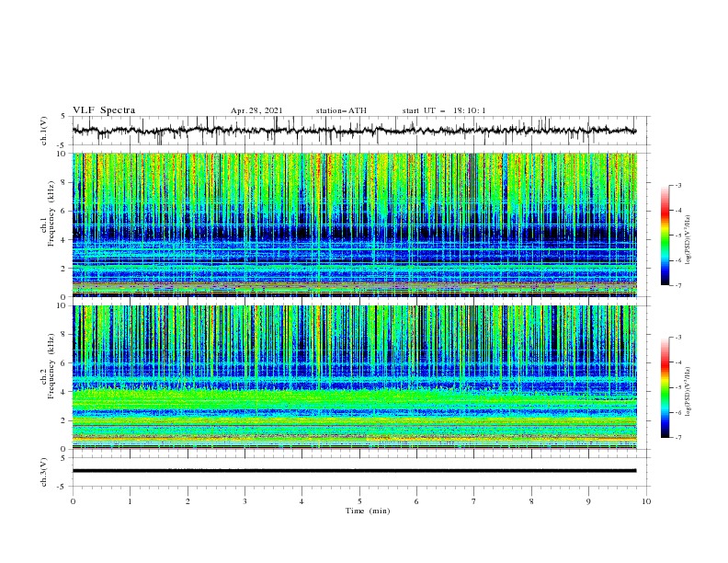Select the date text "Apr. 28, 2021"
This screenshot has width=728, height=563.
(x=256, y=110)
